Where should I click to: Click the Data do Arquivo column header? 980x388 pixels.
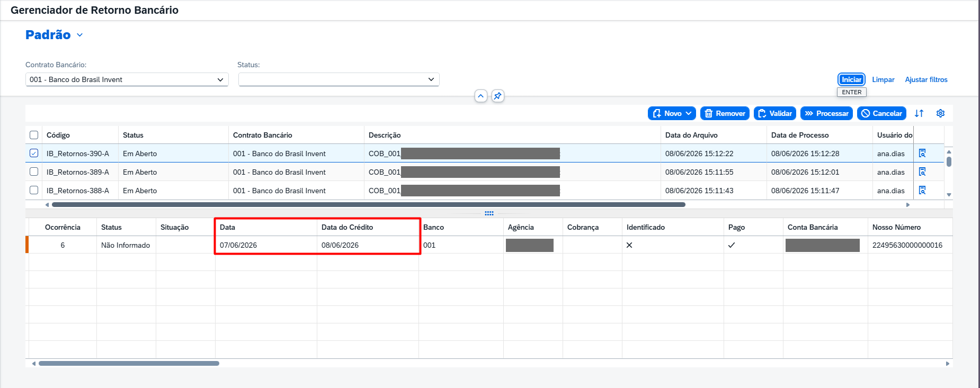(x=714, y=135)
